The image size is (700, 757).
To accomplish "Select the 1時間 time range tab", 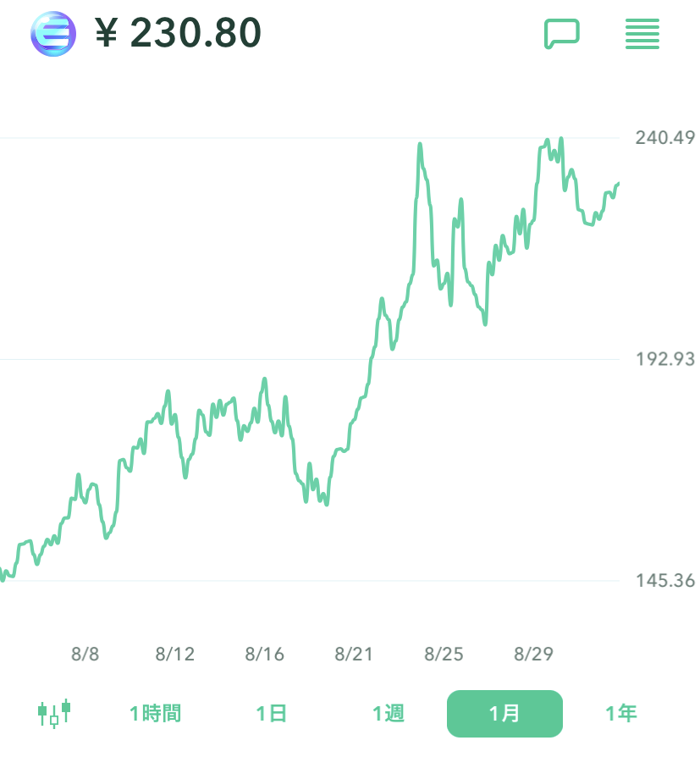I will [155, 713].
